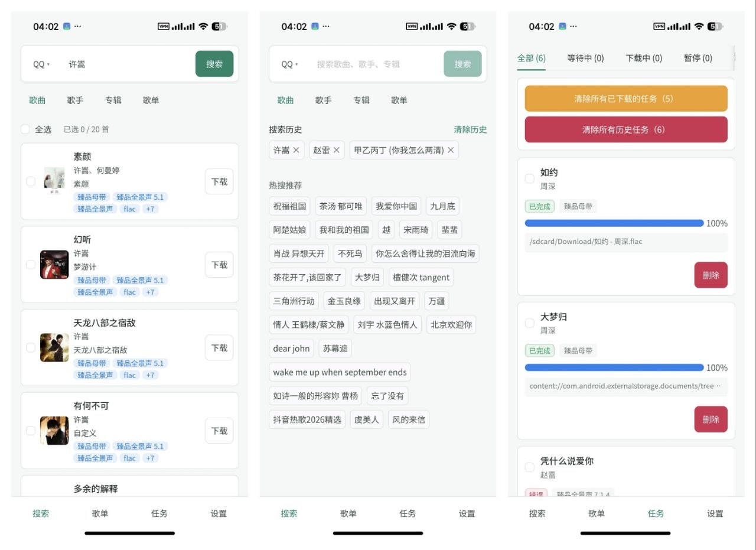
Task: Open the 有何不可 album cover thumbnail
Action: tap(54, 431)
